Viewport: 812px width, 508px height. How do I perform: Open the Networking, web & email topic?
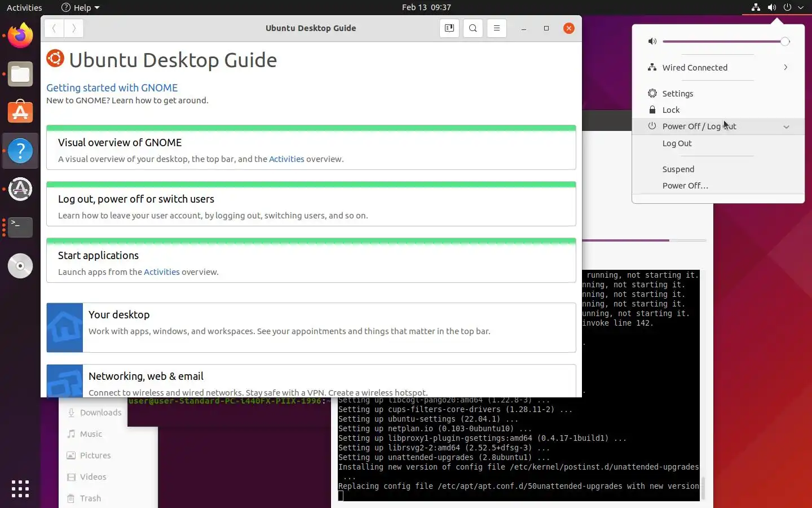(311, 381)
